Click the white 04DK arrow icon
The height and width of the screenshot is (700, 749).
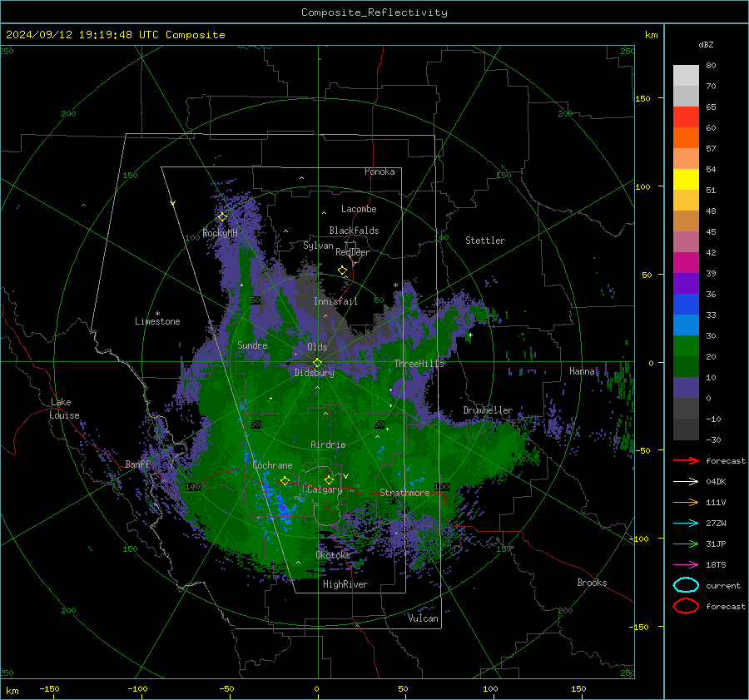click(686, 482)
